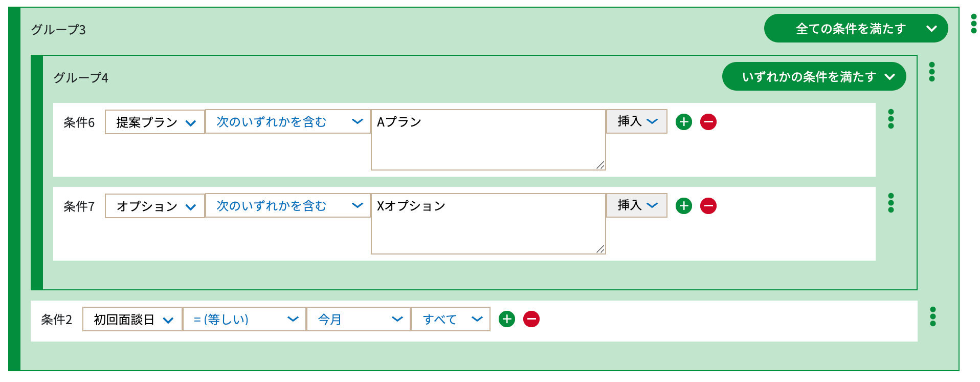Add a condition after 条件6 with plus icon
Viewport: 980px width, 382px height.
683,122
